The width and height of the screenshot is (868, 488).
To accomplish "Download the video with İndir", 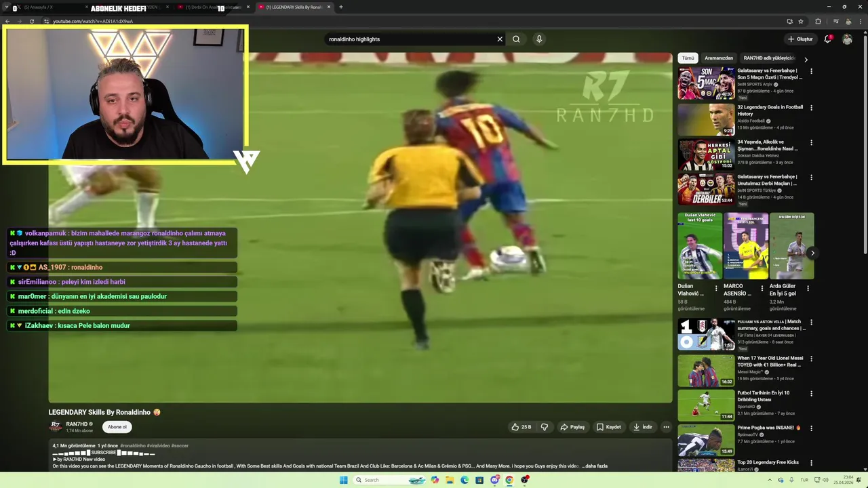I will pos(642,427).
